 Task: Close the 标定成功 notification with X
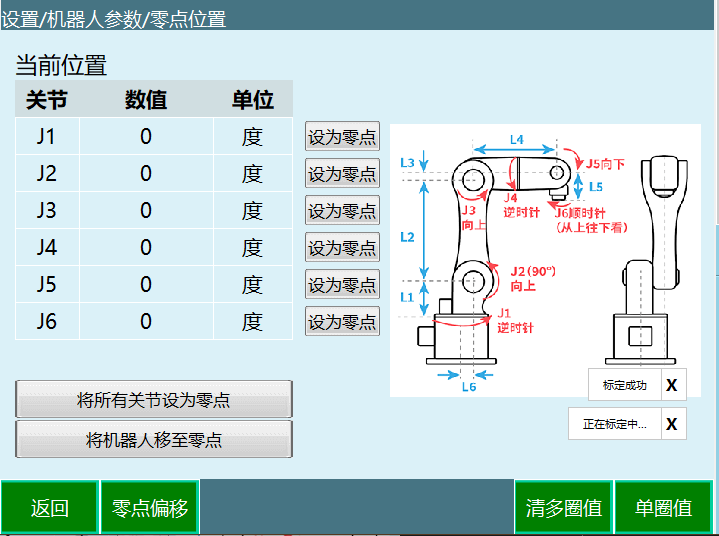671,385
